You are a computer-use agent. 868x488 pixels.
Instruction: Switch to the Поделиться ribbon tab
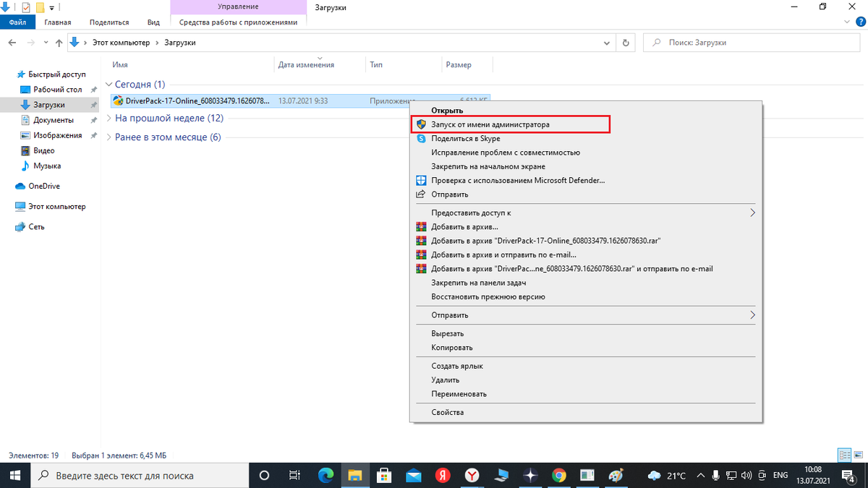(x=109, y=22)
